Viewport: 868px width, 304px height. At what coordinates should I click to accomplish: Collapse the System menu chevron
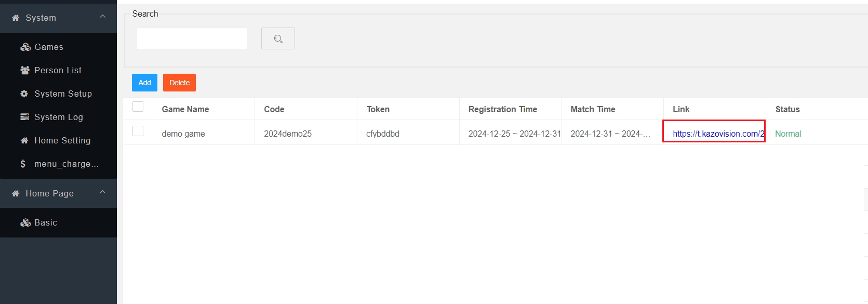point(103,17)
